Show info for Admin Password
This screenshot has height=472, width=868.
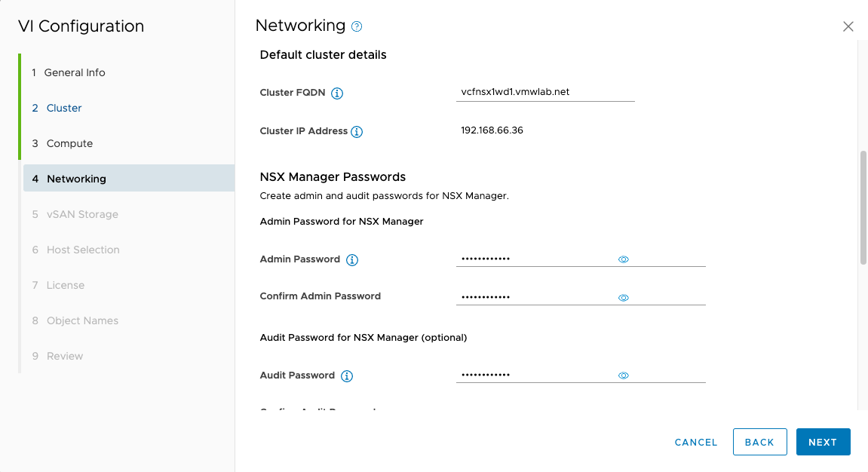[x=352, y=260]
